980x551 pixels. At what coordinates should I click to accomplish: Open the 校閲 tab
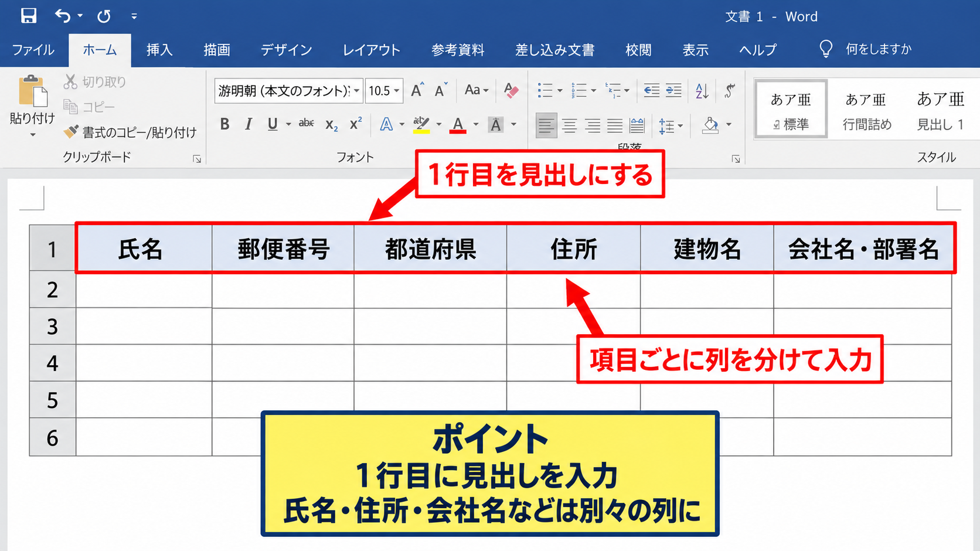(x=638, y=50)
